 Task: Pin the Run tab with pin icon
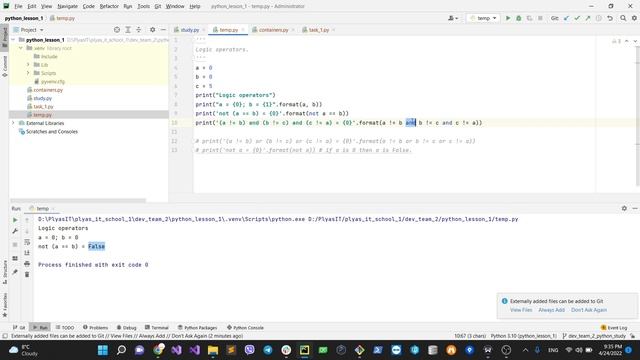pos(15,272)
